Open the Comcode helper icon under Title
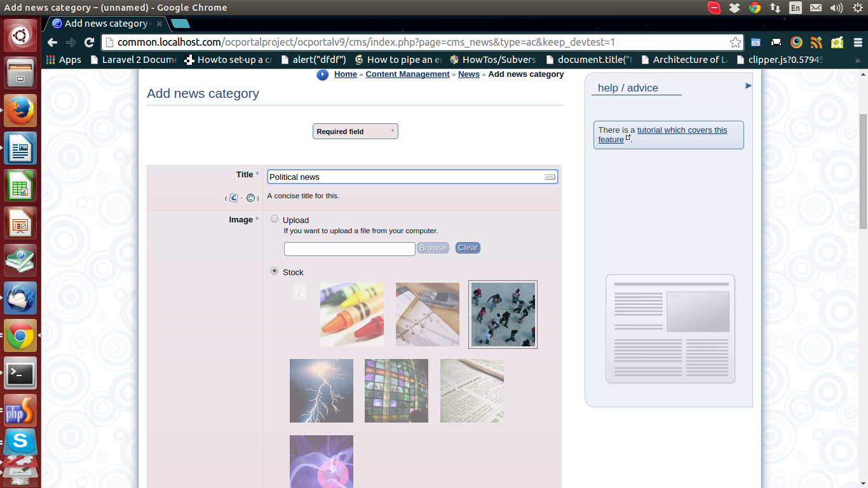The width and height of the screenshot is (868, 488). coord(234,198)
